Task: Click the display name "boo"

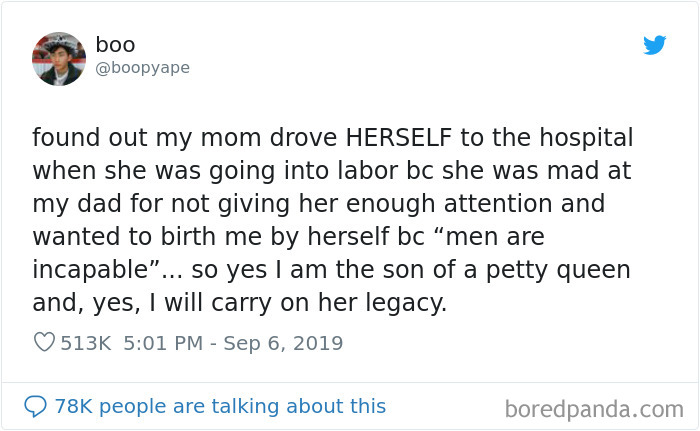Action: (115, 44)
